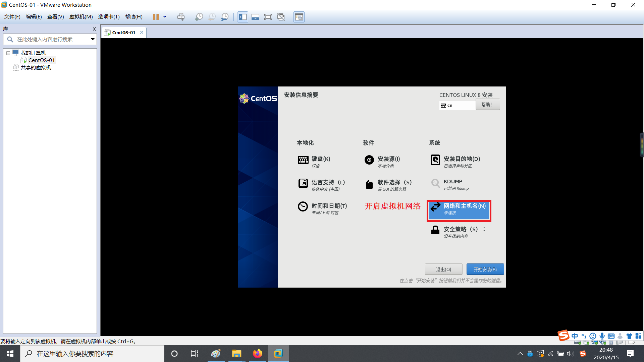
Task: Switch to full screen mode icon
Action: coord(268,17)
